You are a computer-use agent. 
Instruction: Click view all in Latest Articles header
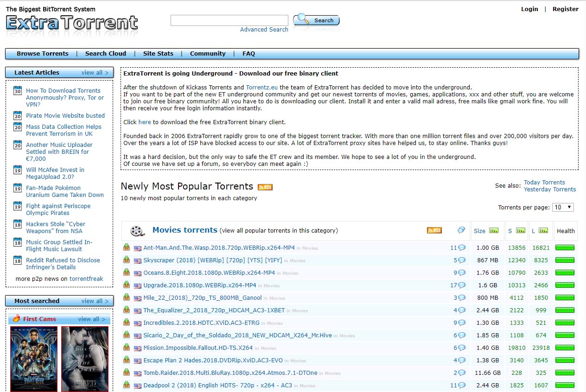tap(95, 72)
